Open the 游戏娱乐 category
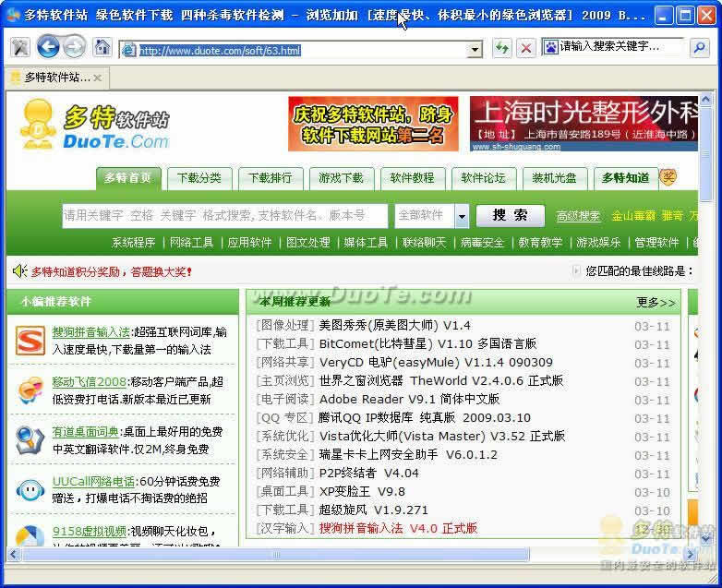The width and height of the screenshot is (722, 588). [x=598, y=243]
